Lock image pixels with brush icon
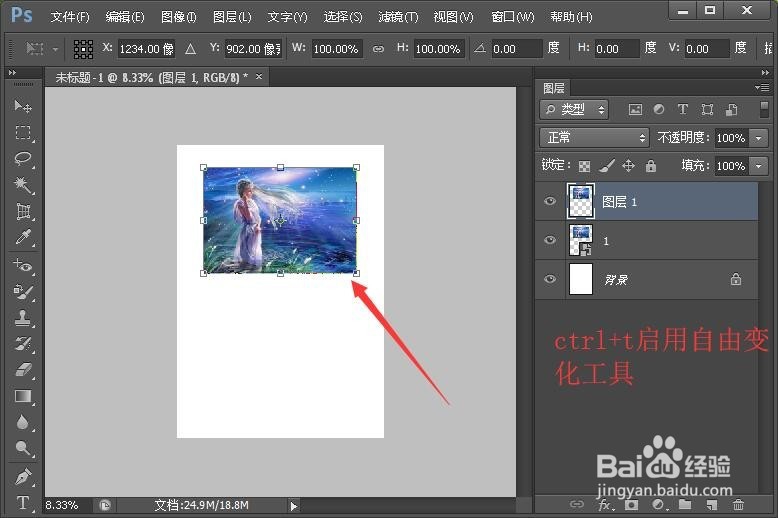Viewport: 778px width, 518px height. pyautogui.click(x=606, y=166)
